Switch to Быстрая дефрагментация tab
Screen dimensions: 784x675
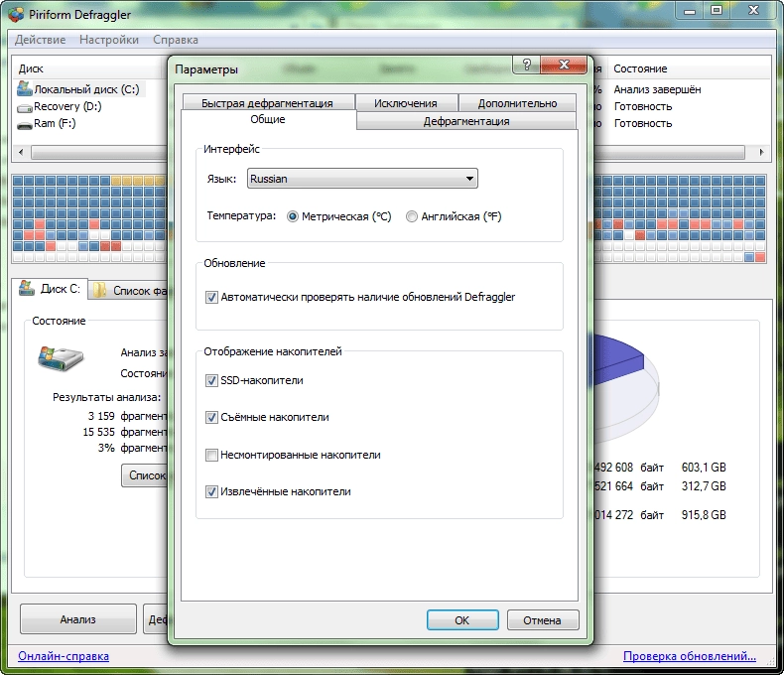pos(268,102)
